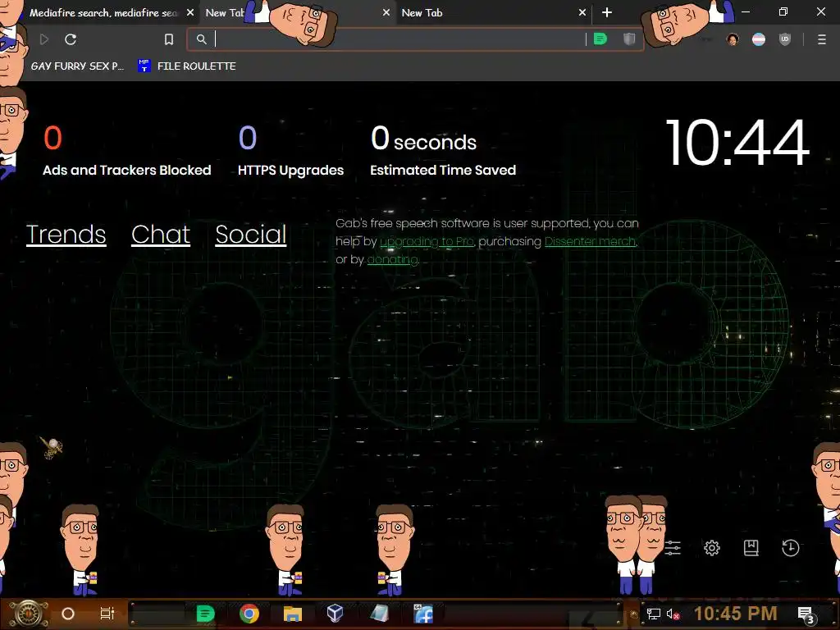This screenshot has height=630, width=840.
Task: Open the steampunk Start button
Action: click(x=30, y=614)
